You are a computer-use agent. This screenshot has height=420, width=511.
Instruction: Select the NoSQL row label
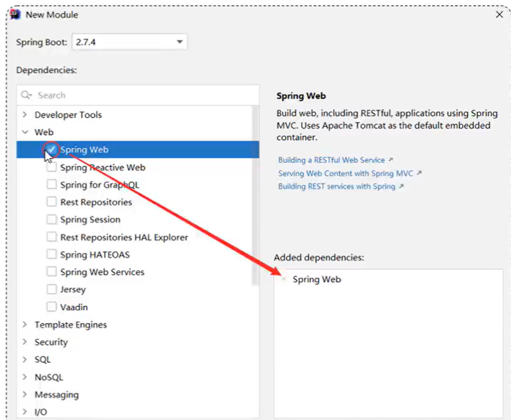click(x=49, y=377)
